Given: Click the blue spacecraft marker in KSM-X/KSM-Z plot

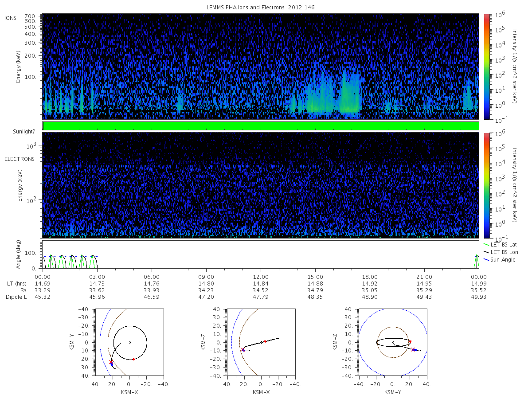Looking at the screenshot, I should (243, 350).
